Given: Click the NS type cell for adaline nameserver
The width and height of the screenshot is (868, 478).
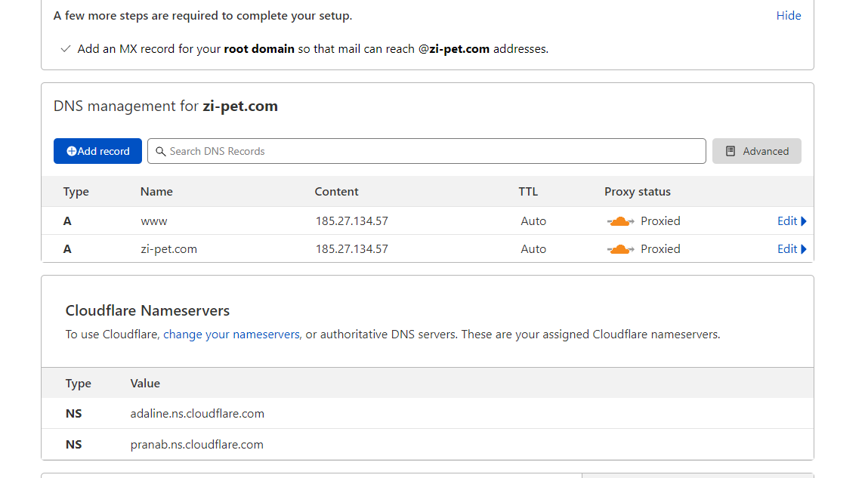Looking at the screenshot, I should (73, 413).
